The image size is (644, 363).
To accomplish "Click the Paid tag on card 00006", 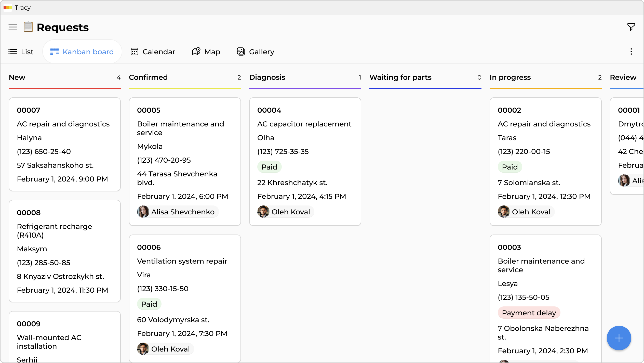I will click(149, 304).
